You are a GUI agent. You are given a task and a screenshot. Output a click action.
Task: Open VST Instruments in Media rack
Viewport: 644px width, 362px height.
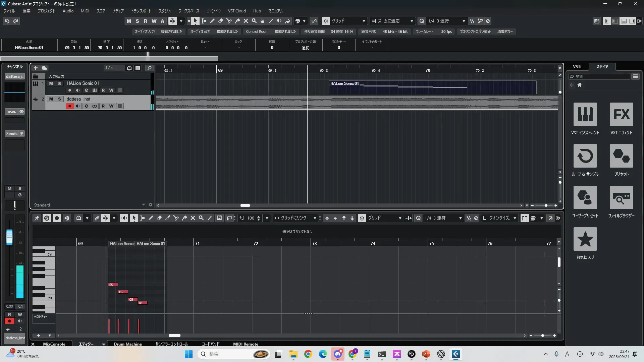pyautogui.click(x=585, y=114)
